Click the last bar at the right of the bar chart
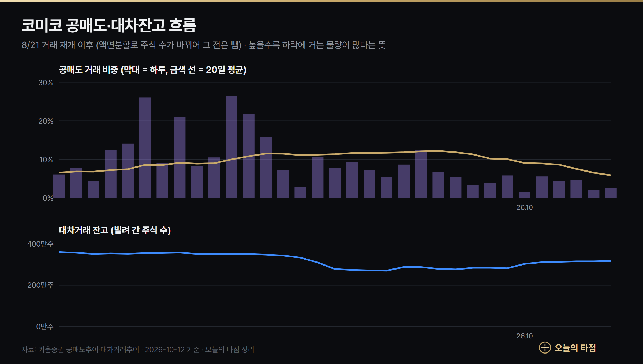 [x=611, y=193]
